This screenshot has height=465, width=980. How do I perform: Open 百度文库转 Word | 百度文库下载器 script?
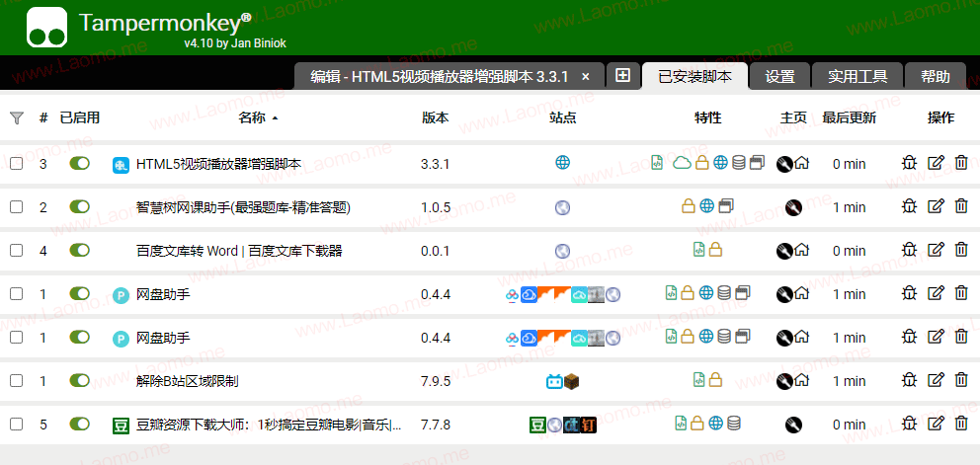click(x=239, y=251)
